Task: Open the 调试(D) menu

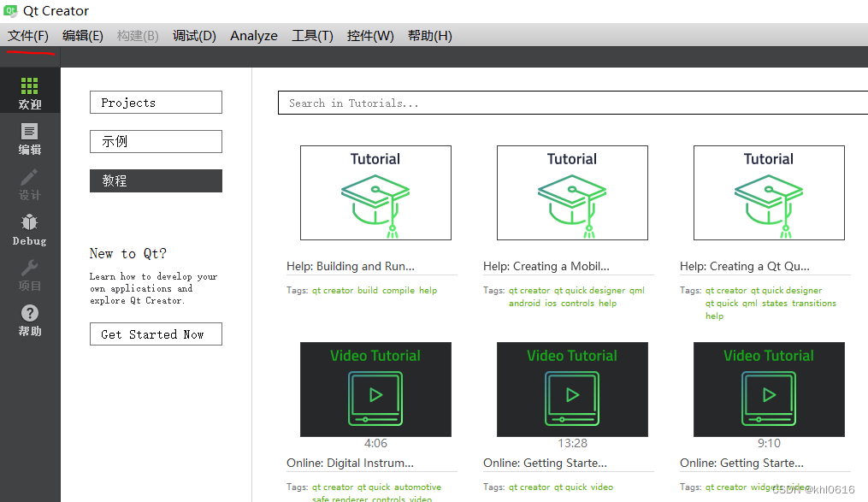Action: click(x=194, y=35)
